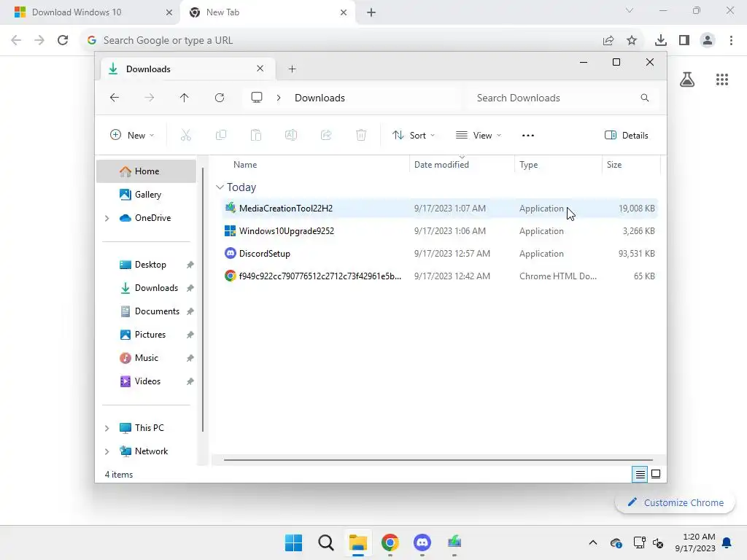
Task: Select the f949c922cc Chrome HTML file
Action: coord(440,276)
